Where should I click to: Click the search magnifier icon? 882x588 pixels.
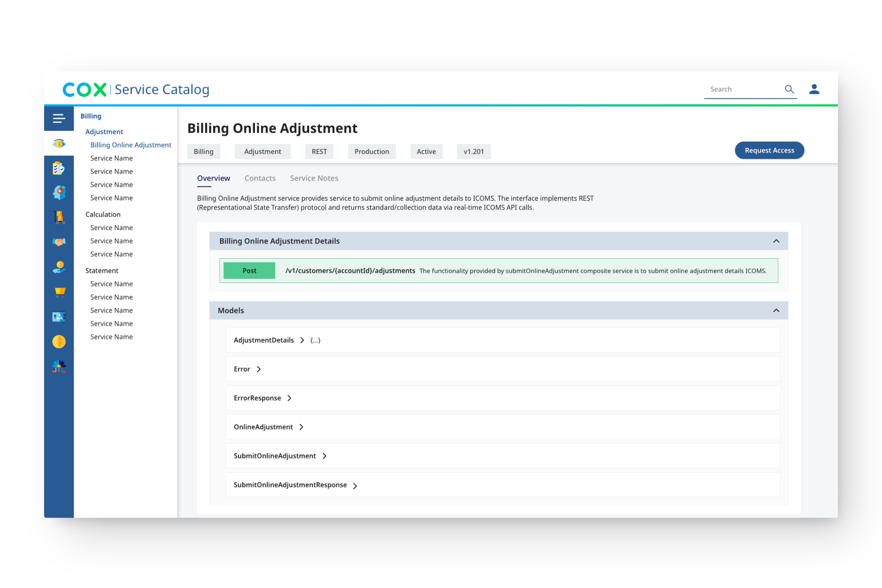789,89
